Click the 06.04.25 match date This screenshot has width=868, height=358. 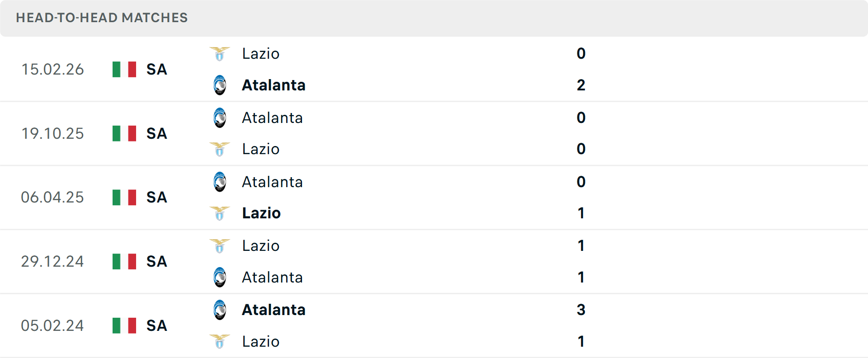click(52, 197)
